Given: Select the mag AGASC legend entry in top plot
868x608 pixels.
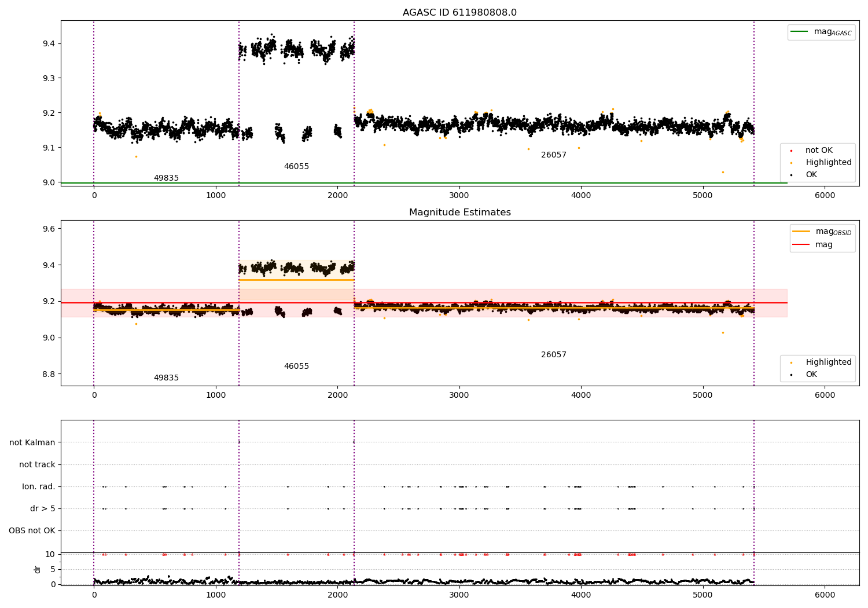Looking at the screenshot, I should 822,32.
